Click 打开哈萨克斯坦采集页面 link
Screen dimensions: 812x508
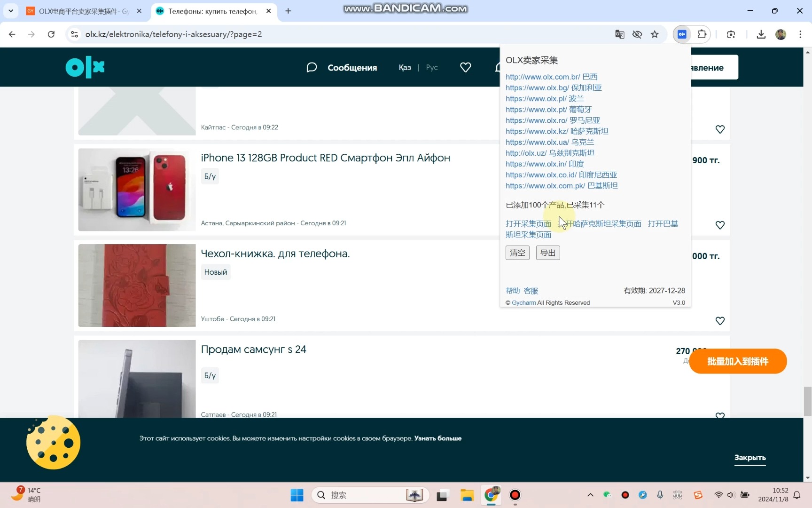pos(600,224)
